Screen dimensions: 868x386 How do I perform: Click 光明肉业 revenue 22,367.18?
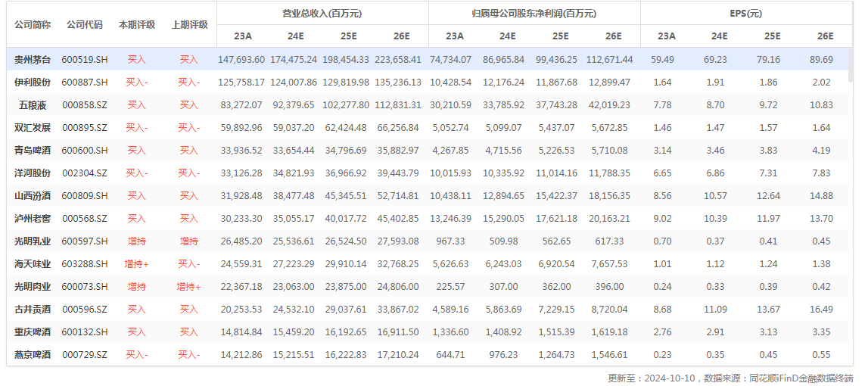click(x=241, y=286)
